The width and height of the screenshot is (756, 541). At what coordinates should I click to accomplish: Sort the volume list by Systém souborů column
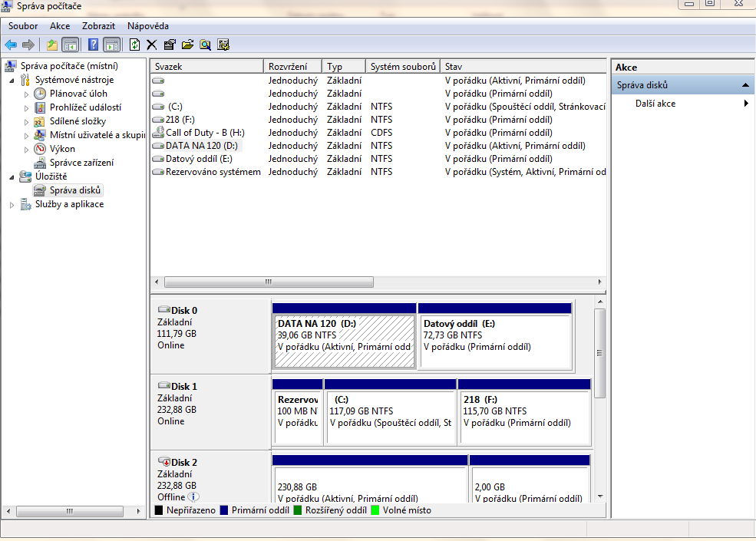tap(402, 67)
